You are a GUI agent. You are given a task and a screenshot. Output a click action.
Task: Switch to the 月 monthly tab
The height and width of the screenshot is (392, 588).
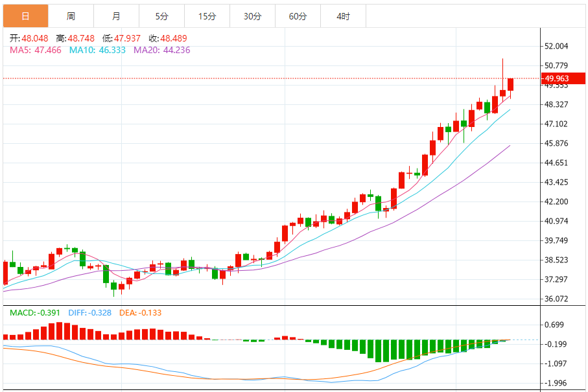[116, 16]
